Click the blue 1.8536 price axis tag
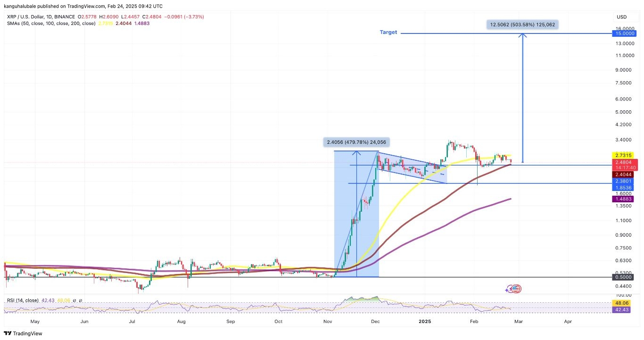Viewport: 644px width, 340px height. point(623,188)
